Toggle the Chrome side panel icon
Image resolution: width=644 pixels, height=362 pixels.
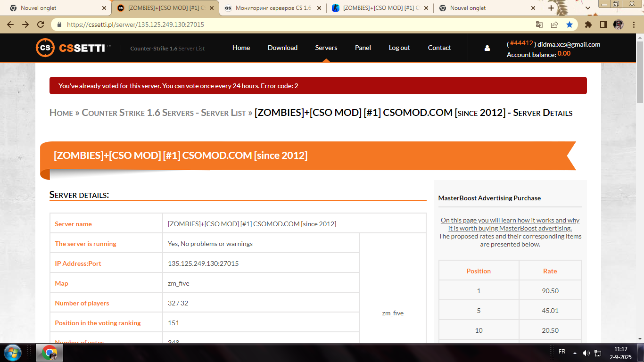coord(603,25)
